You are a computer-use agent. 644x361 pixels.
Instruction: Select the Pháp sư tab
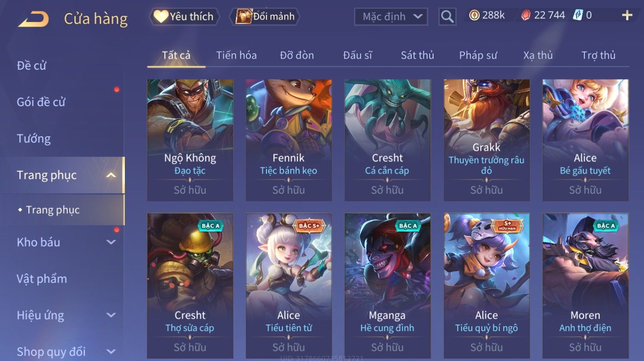[x=478, y=55]
